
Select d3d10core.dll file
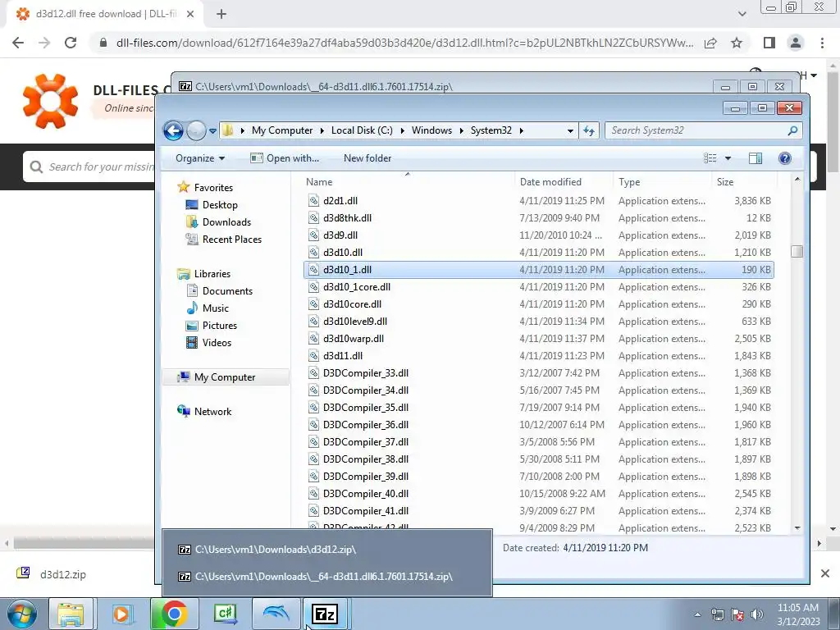pyautogui.click(x=538, y=304)
